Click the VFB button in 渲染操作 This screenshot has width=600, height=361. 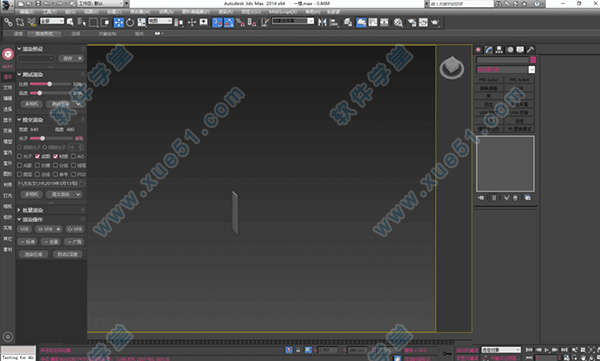point(24,229)
